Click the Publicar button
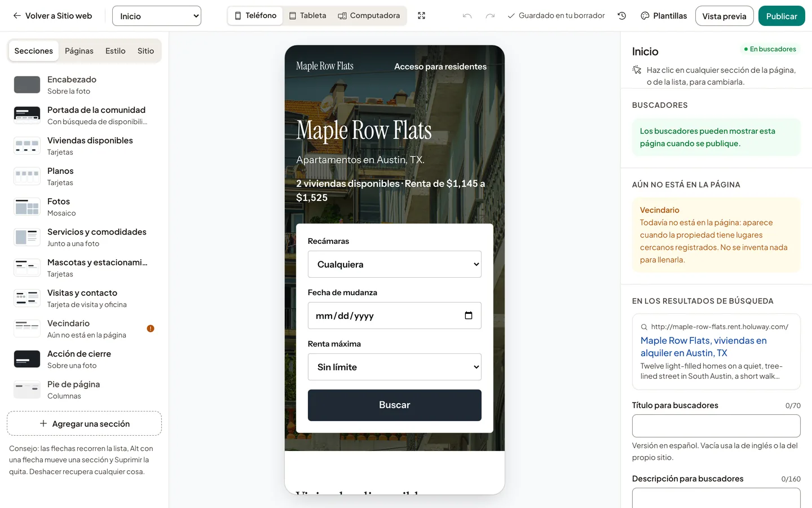The image size is (812, 508). (x=782, y=16)
